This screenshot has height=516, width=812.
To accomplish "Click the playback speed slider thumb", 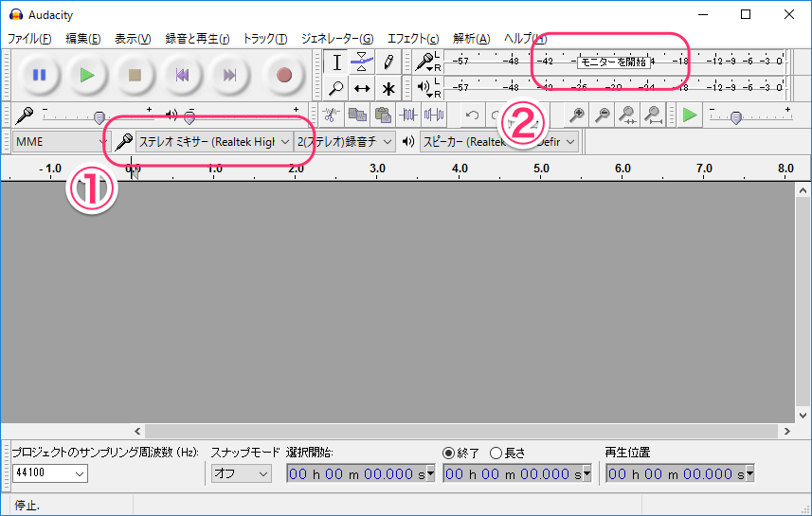I will pos(736,118).
